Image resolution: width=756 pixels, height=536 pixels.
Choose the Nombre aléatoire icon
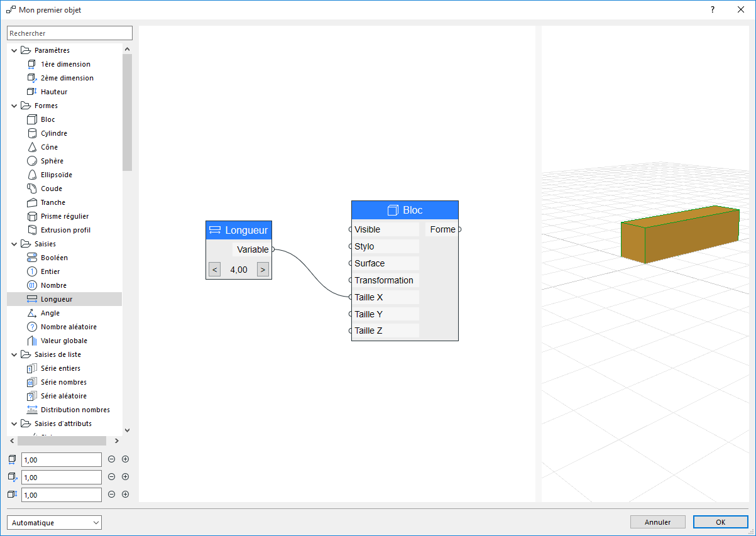(32, 327)
